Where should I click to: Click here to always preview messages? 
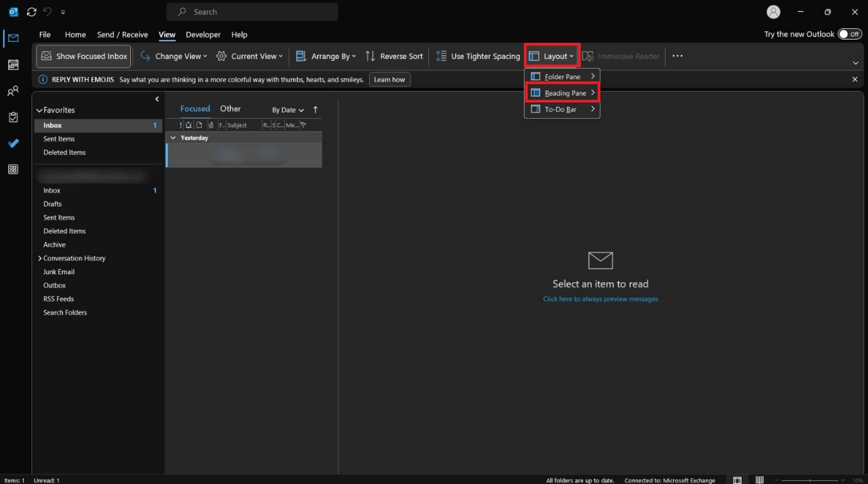click(600, 299)
